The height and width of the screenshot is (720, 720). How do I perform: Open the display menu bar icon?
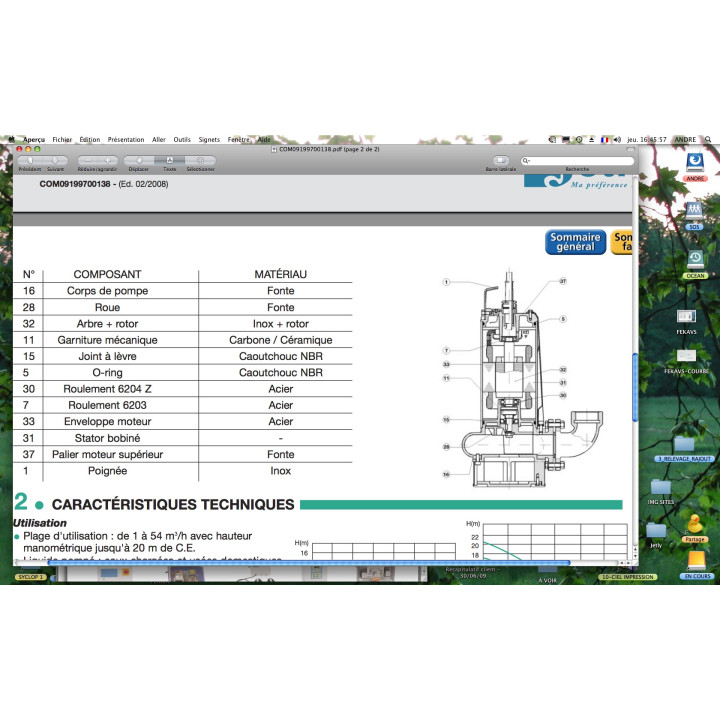point(566,139)
